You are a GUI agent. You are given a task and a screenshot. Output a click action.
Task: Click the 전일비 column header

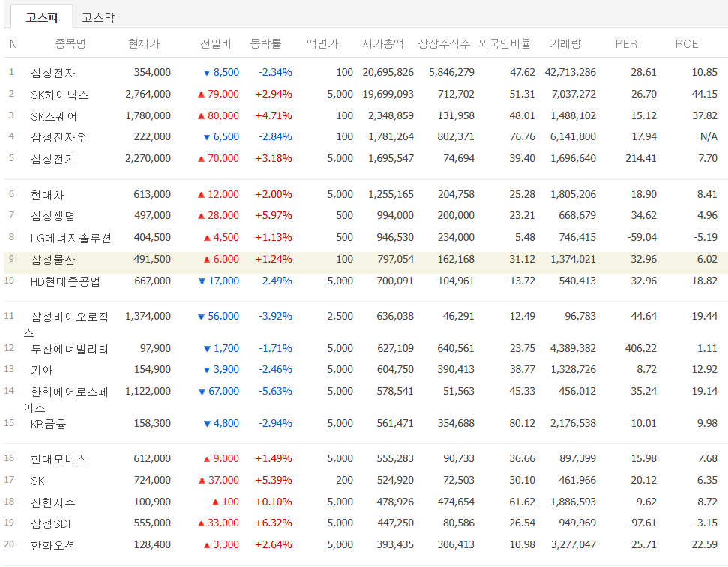coord(215,43)
